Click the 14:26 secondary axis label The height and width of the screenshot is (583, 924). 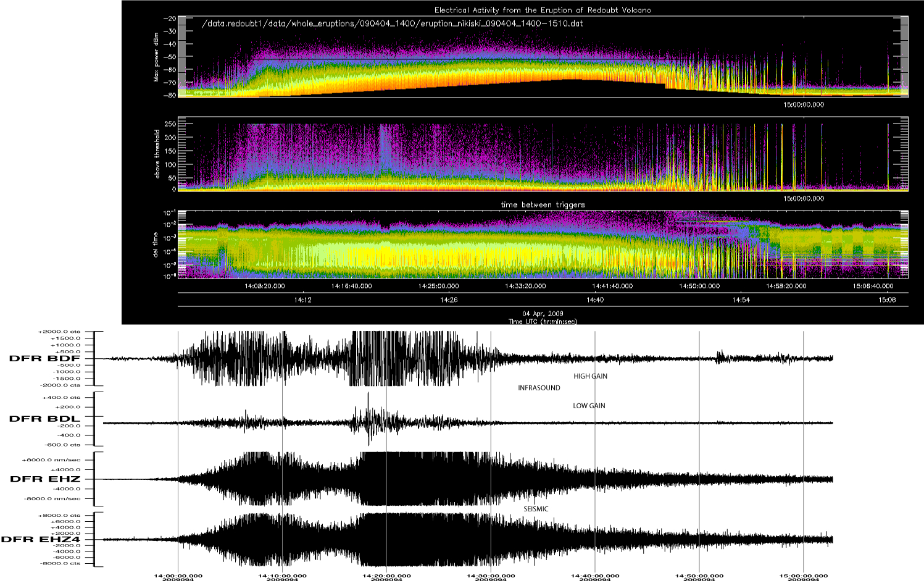[449, 300]
